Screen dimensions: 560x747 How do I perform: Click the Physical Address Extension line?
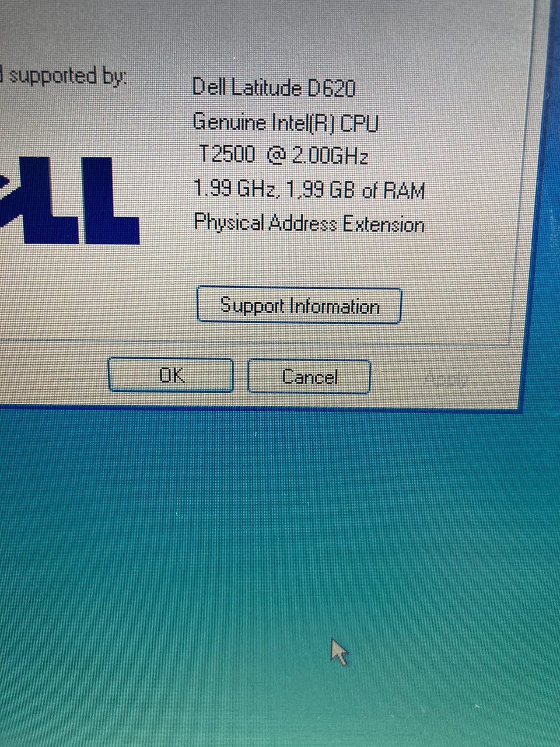click(x=309, y=223)
